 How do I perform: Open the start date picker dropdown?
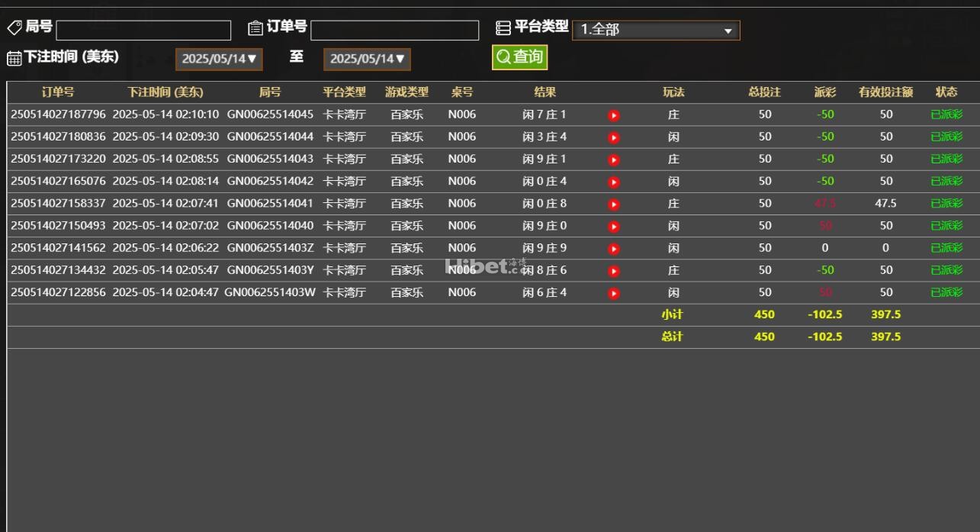pyautogui.click(x=219, y=59)
